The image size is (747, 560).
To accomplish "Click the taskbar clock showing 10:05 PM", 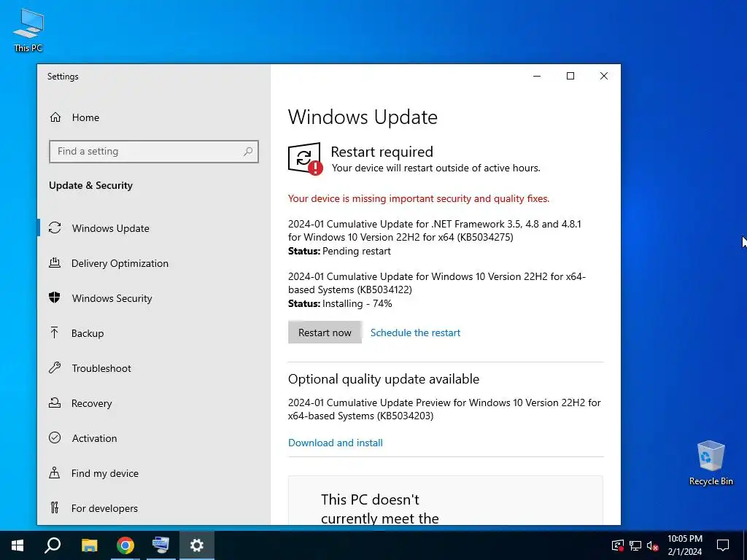I will point(684,545).
